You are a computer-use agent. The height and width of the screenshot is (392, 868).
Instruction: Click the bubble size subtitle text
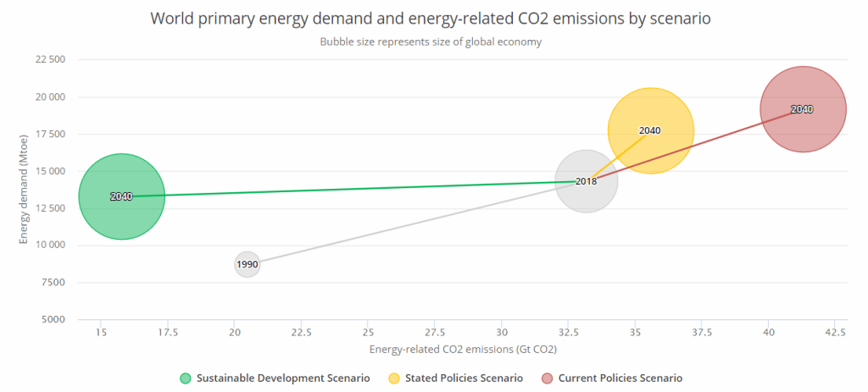click(x=431, y=41)
